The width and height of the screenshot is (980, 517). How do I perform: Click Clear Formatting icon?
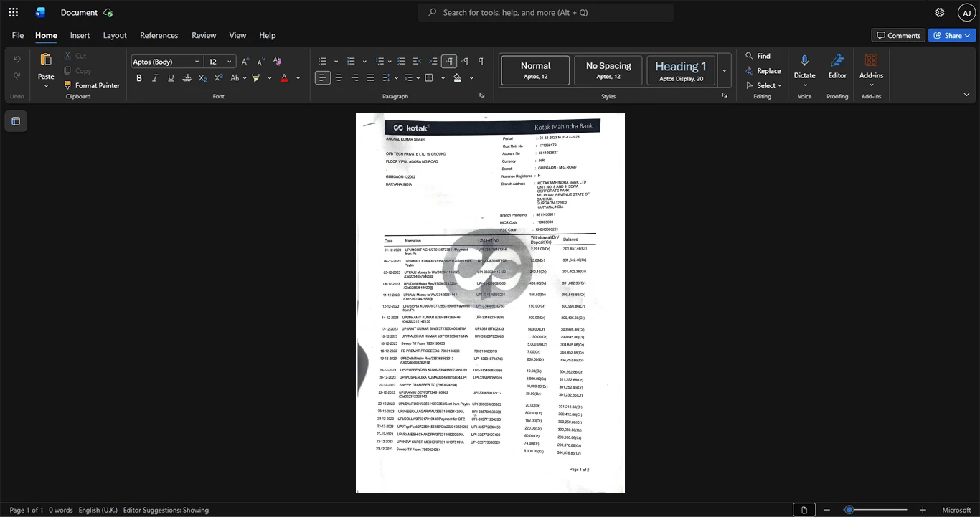pyautogui.click(x=278, y=61)
